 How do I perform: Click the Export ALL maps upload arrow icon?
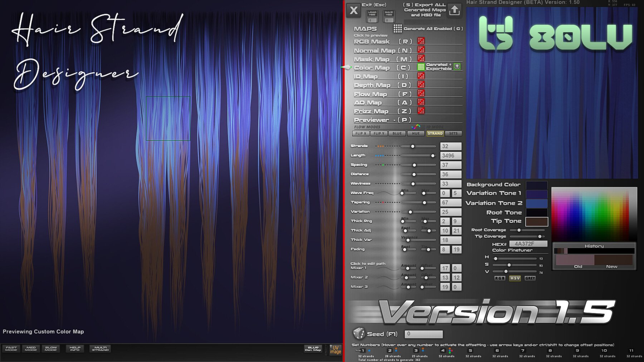tap(455, 11)
